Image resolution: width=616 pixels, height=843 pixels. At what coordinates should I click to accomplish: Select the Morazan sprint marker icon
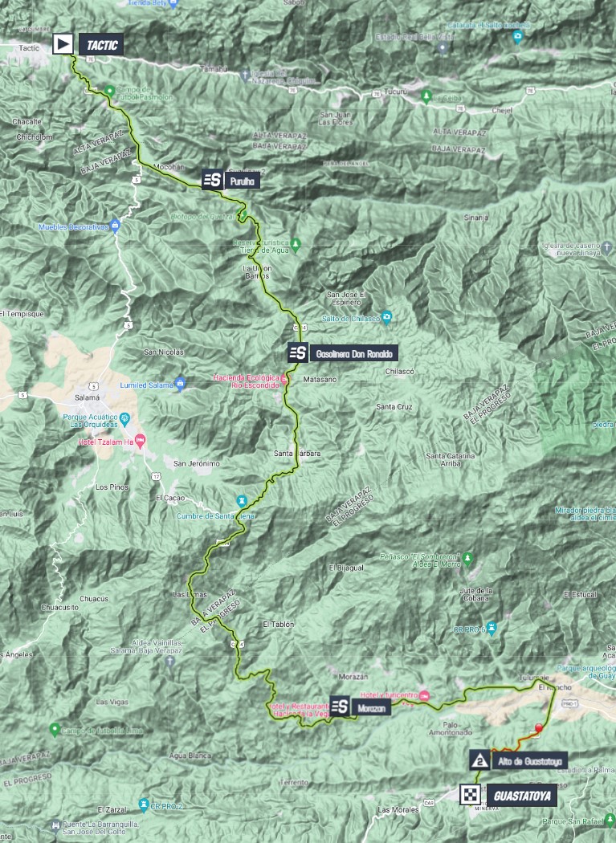[339, 706]
